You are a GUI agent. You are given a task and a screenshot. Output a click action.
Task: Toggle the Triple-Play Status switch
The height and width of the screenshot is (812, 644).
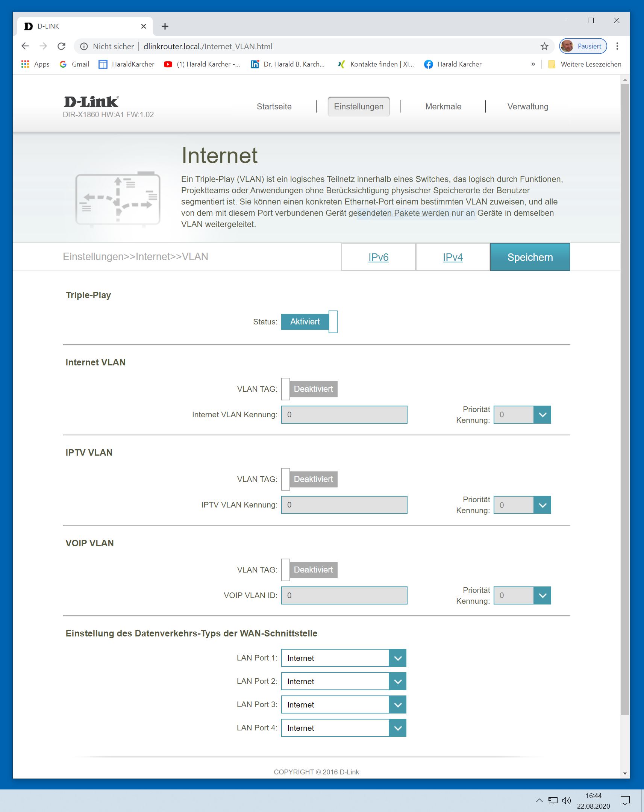[x=309, y=322]
